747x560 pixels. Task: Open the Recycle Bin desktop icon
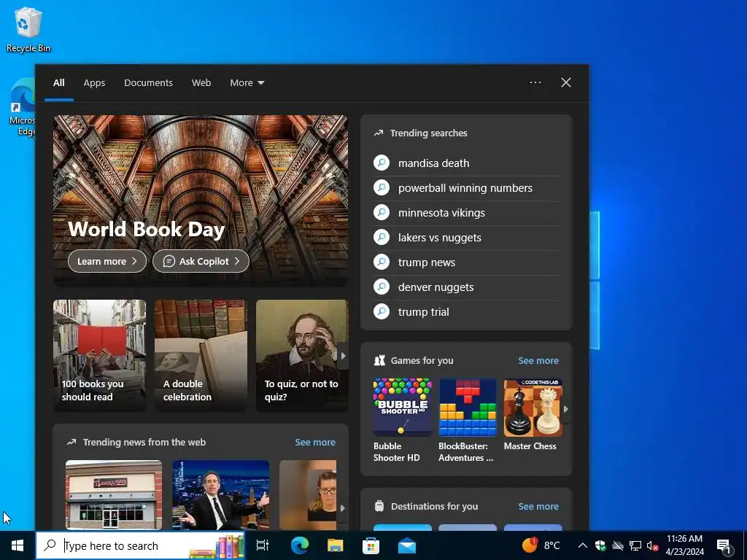28,29
